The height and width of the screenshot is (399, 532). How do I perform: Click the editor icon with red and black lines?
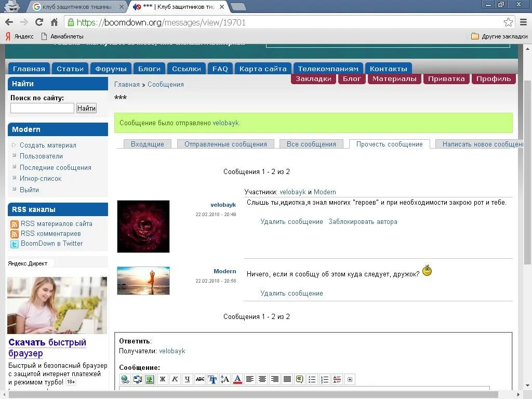337,379
